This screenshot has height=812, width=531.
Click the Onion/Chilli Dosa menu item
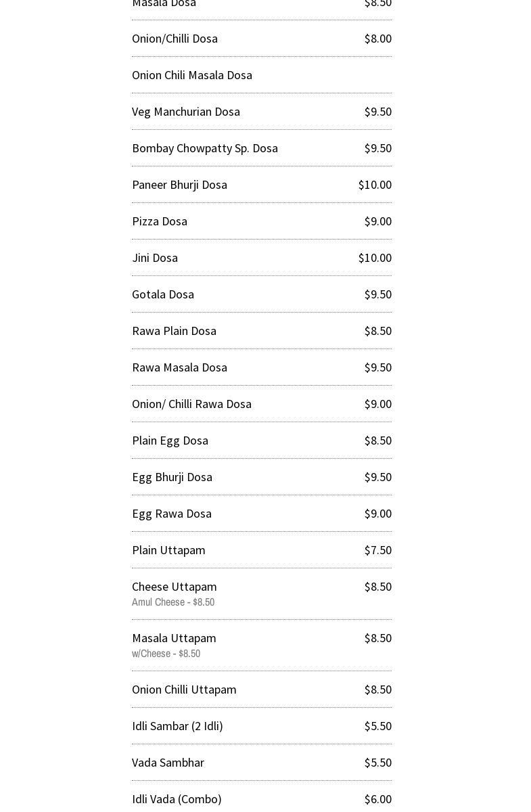point(175,39)
